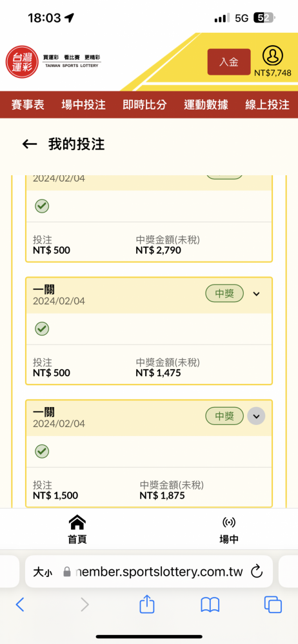This screenshot has height=644, width=298.
Task: Open the 大小 text size menu
Action: pos(43,572)
